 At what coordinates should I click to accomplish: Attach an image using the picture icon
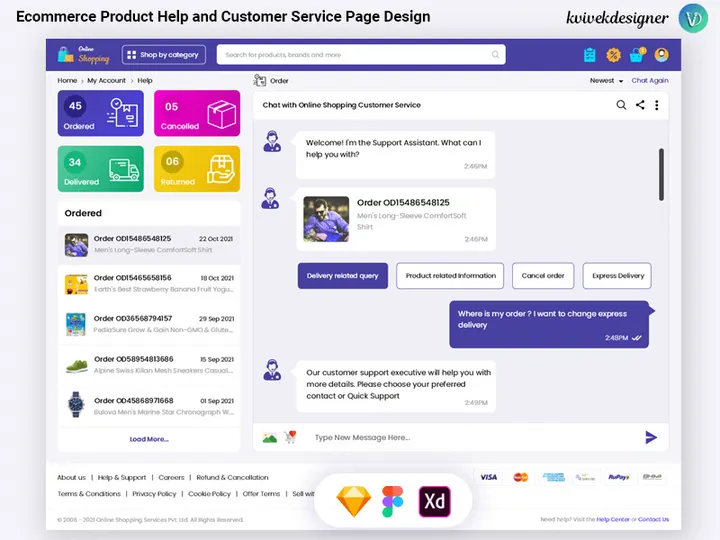(270, 437)
